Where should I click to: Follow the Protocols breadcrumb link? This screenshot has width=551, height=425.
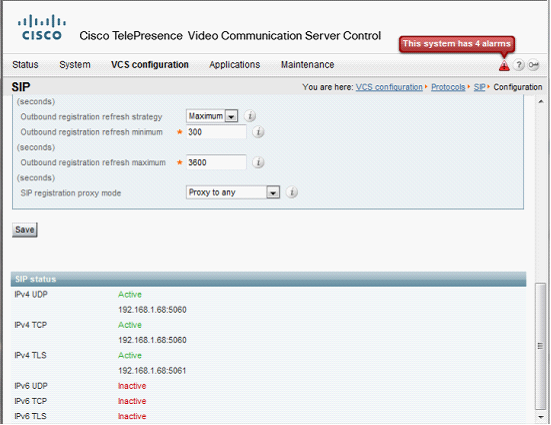coord(448,87)
